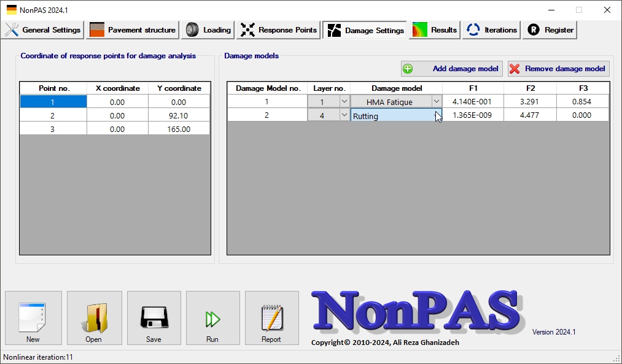This screenshot has width=622, height=364.
Task: Open the General Settings tab
Action: pyautogui.click(x=44, y=30)
